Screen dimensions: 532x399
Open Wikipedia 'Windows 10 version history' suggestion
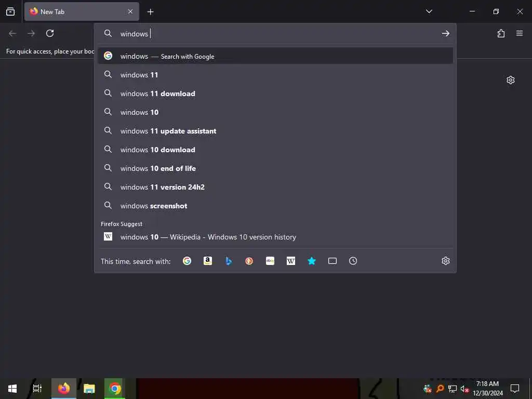click(275, 237)
